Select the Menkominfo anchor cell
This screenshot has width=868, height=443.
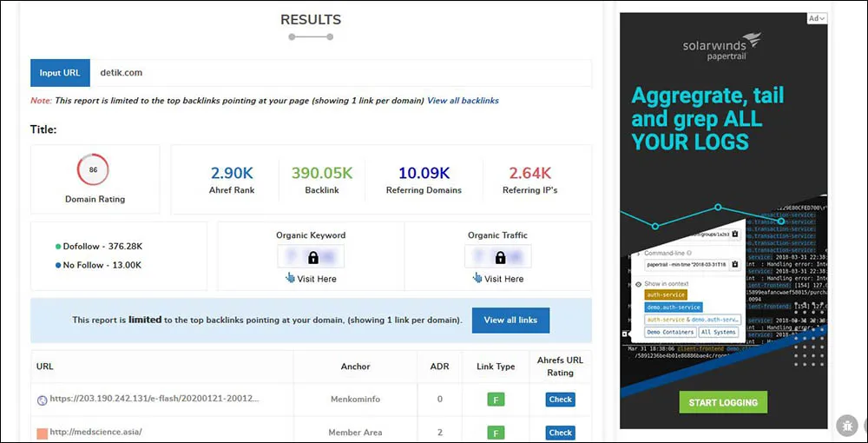[355, 399]
